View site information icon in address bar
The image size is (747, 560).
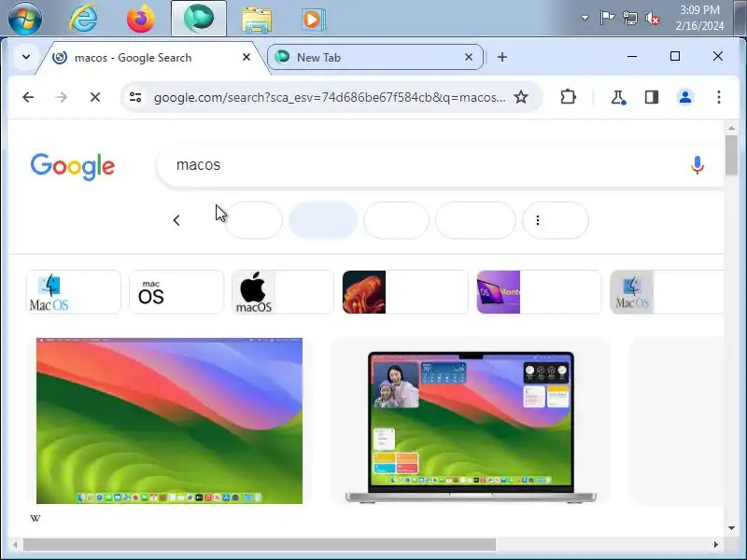point(135,97)
